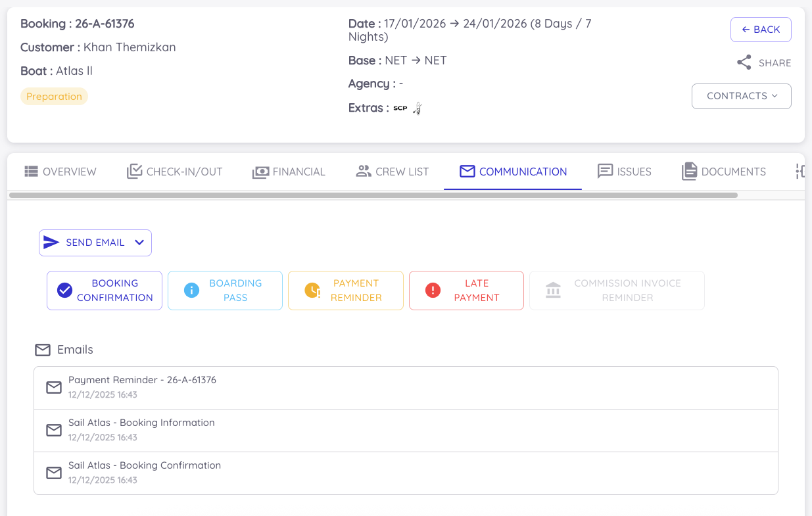The width and height of the screenshot is (812, 516).
Task: Click the Overview tab grid icon
Action: tap(32, 172)
